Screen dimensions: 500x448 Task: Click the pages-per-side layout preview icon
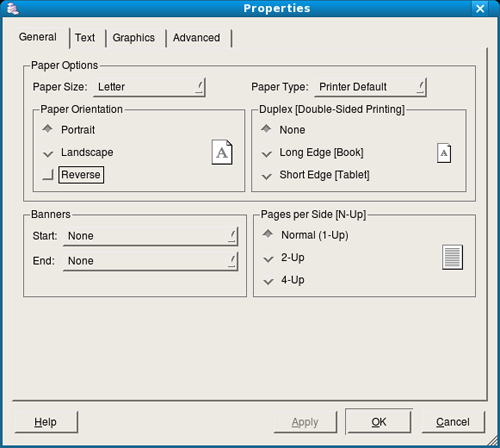point(452,257)
